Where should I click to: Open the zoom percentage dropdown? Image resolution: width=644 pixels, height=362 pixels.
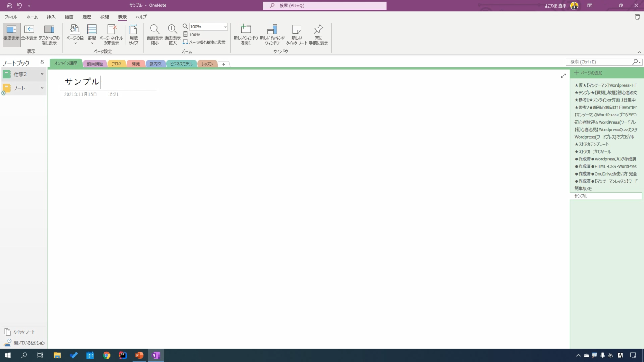pyautogui.click(x=225, y=27)
